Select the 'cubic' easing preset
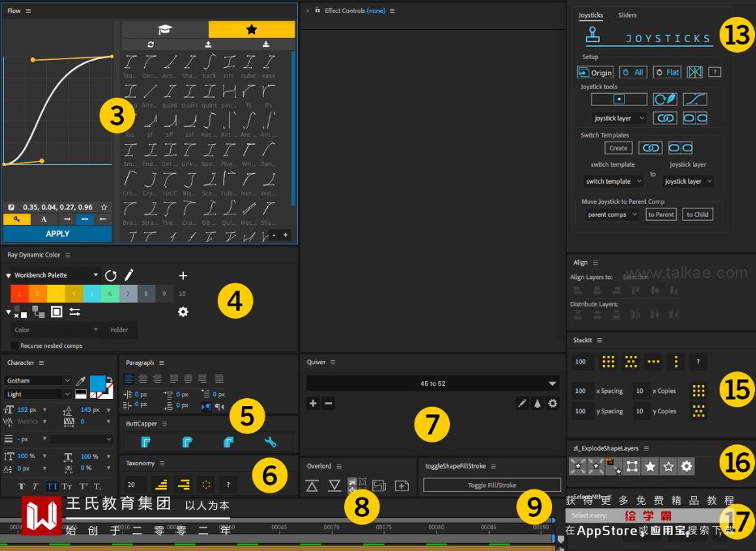The image size is (756, 551). 248,66
